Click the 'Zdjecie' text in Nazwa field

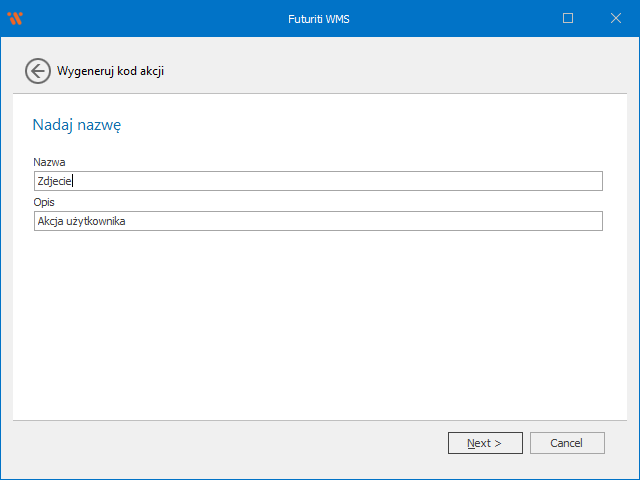(x=55, y=181)
